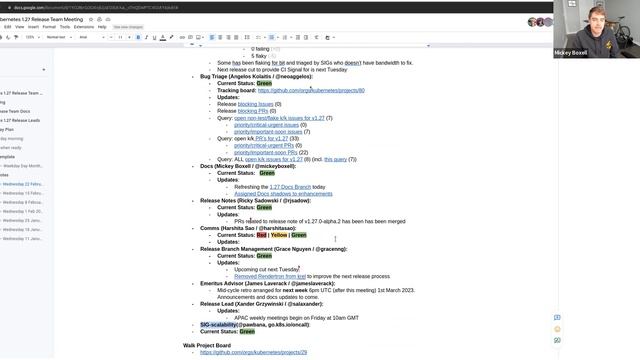Screen dimensions: 640x360
Task: Open line and paragraph spacing
Action: tap(247, 37)
